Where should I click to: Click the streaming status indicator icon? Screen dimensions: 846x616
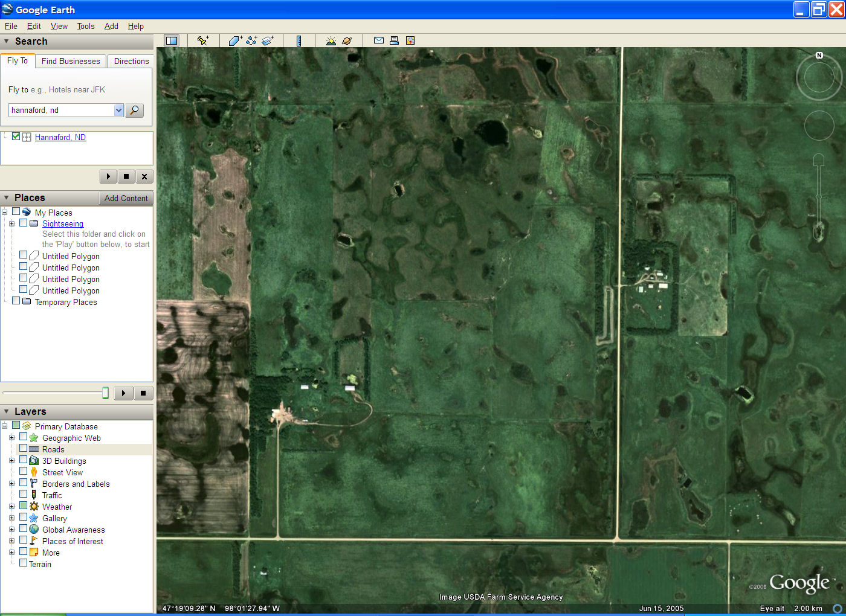tap(838, 608)
